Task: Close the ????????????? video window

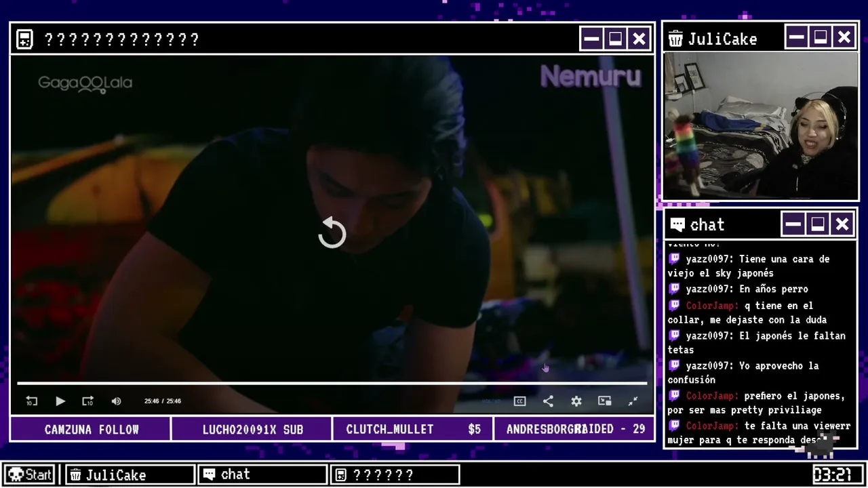Action: click(639, 39)
